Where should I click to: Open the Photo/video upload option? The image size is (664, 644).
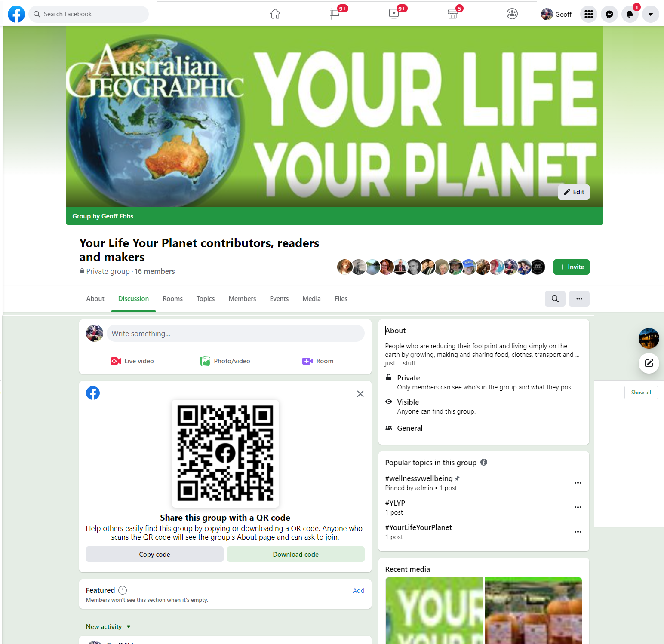(225, 361)
